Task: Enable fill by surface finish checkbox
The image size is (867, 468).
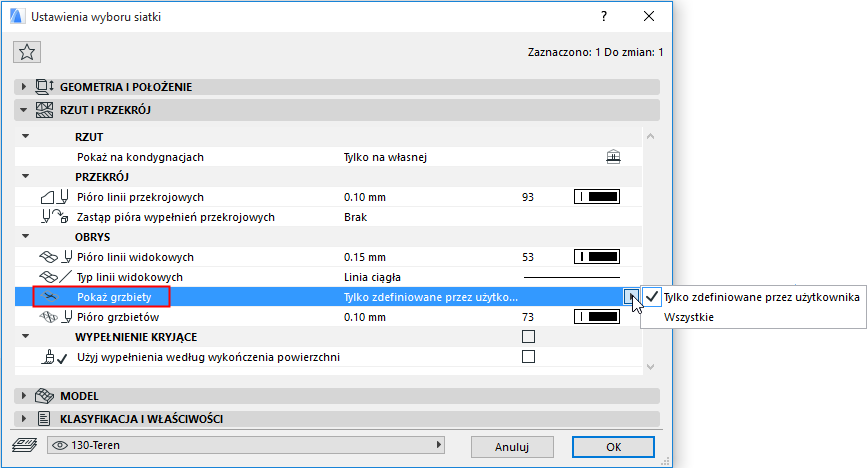Action: coord(528,356)
